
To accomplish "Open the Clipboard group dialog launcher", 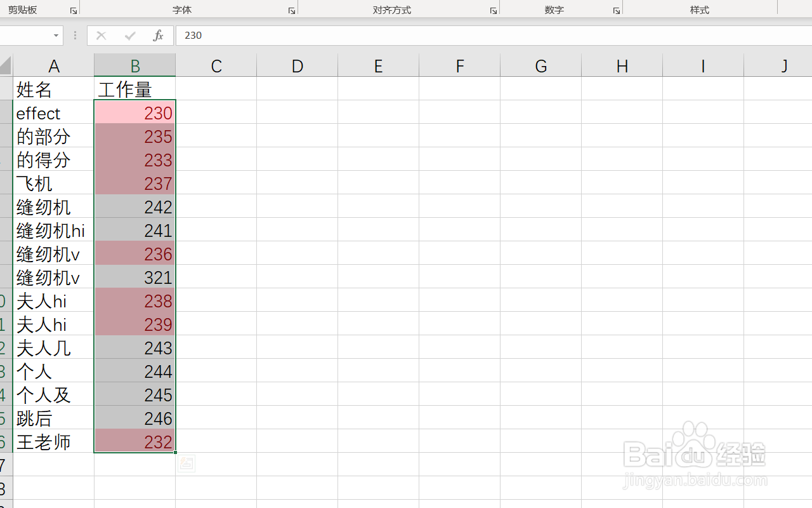I will coord(74,11).
